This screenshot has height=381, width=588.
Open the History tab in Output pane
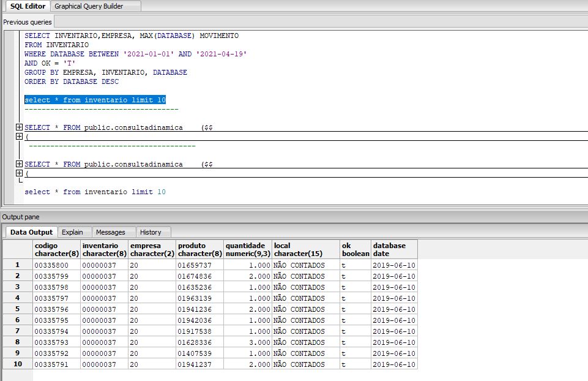coord(151,232)
